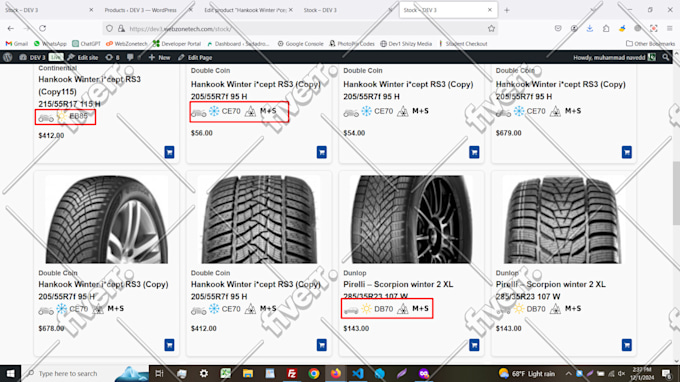Click Edit Page in the admin bar

pos(195,57)
